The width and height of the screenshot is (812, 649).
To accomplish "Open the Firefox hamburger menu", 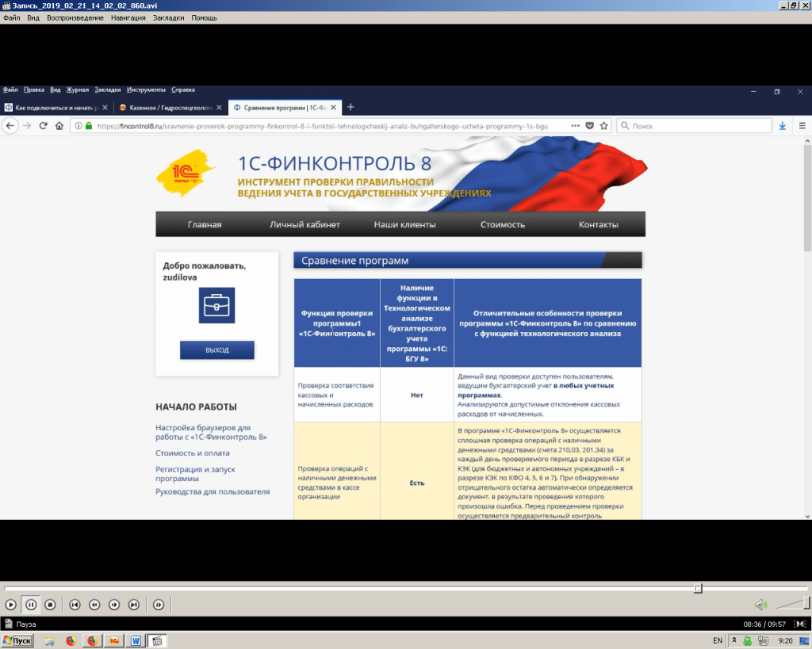I will (x=802, y=126).
